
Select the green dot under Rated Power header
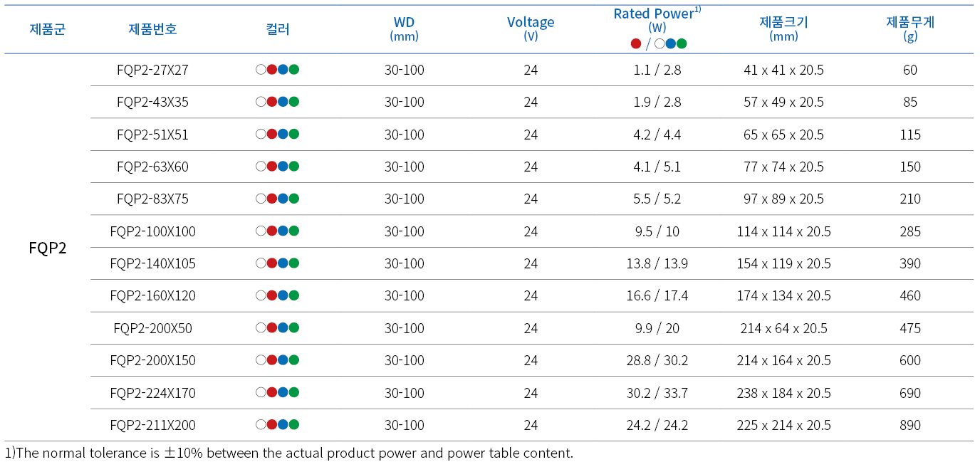[x=682, y=43]
